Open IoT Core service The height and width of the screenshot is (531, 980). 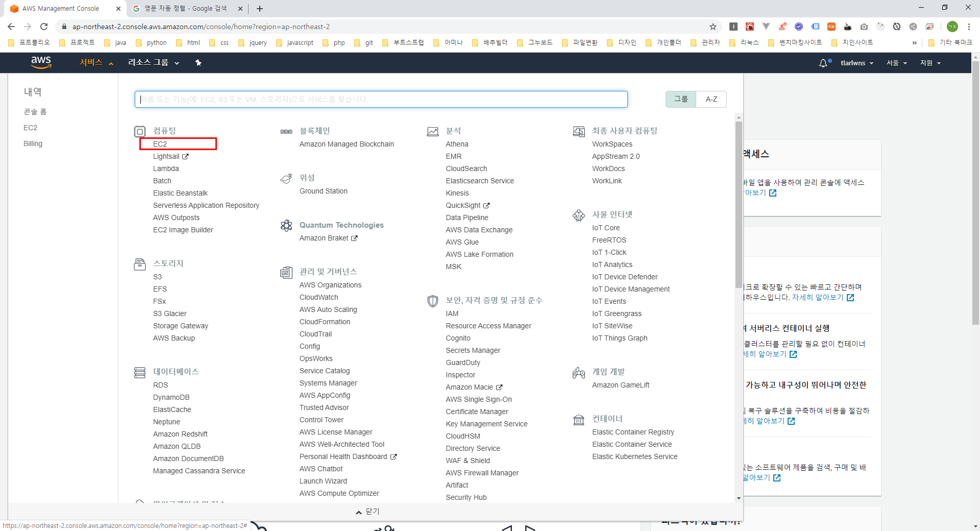pos(606,228)
